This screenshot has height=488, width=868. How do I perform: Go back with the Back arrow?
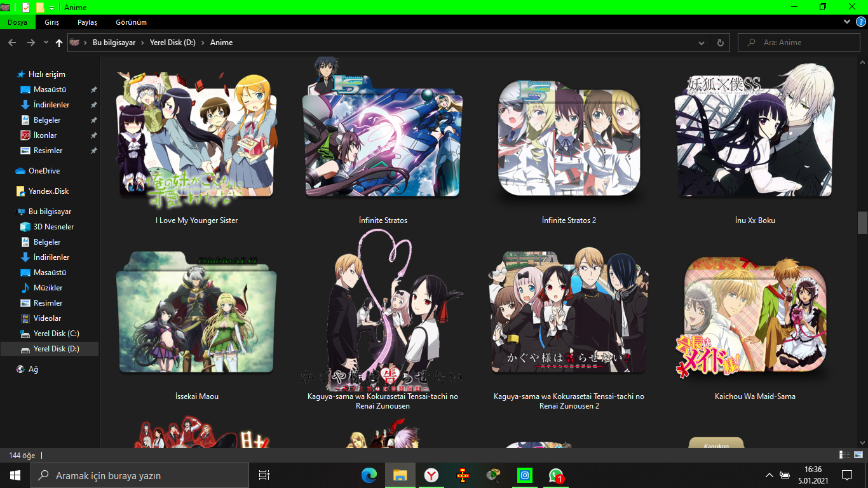11,43
